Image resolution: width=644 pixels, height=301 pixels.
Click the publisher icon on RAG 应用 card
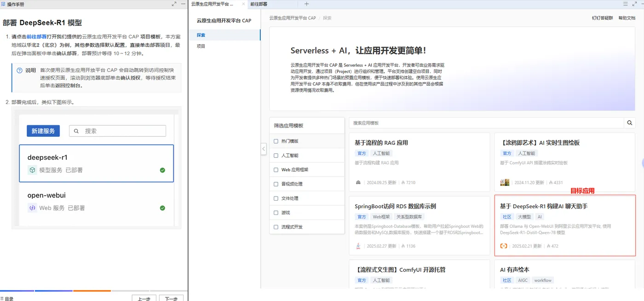pyautogui.click(x=358, y=183)
